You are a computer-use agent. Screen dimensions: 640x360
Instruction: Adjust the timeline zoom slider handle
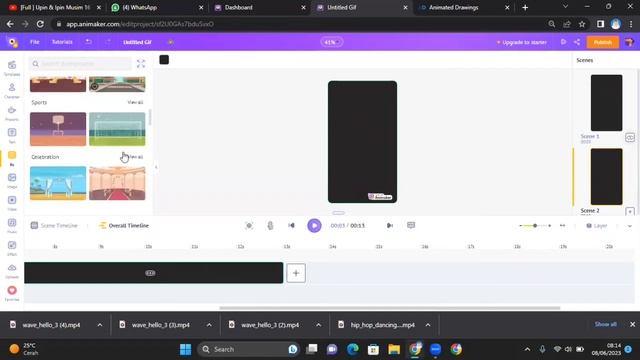[x=535, y=225]
